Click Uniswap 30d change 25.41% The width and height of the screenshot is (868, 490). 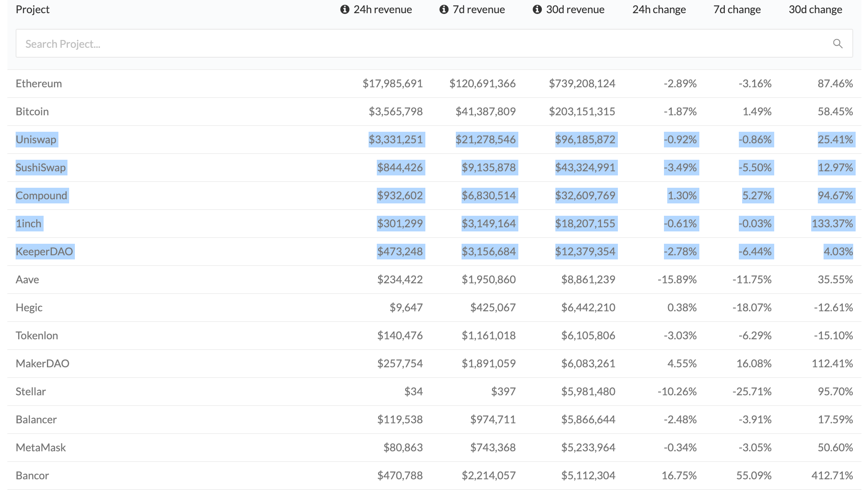835,140
